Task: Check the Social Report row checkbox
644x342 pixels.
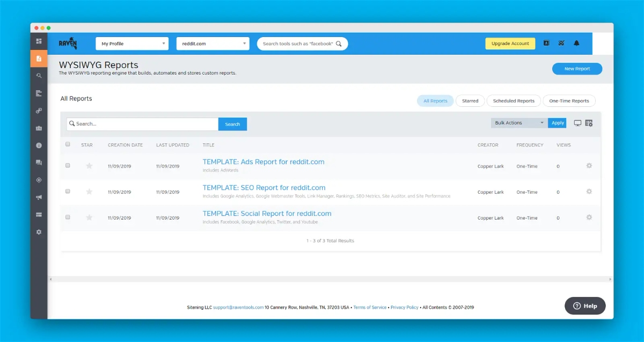Action: [x=68, y=217]
